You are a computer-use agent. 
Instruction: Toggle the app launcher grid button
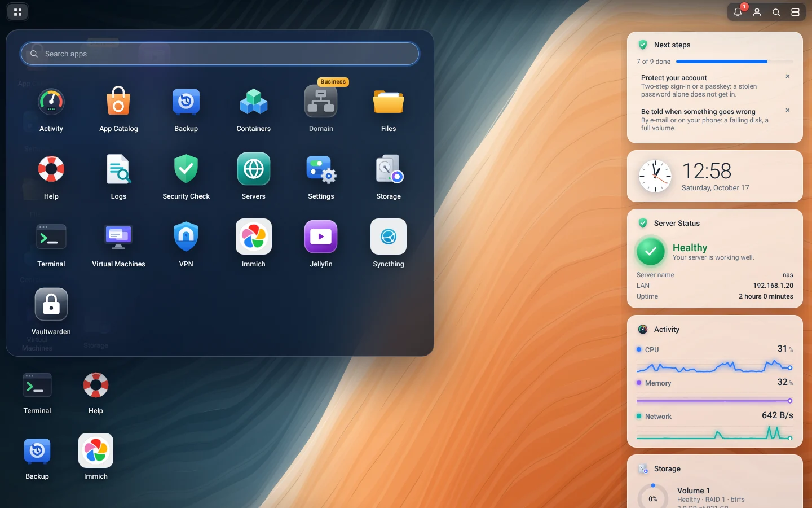point(17,12)
